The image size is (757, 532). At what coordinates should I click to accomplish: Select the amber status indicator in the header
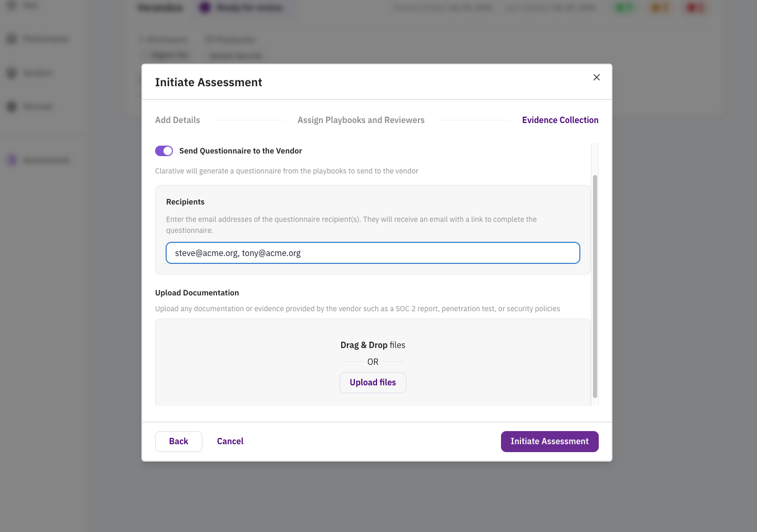(x=659, y=7)
